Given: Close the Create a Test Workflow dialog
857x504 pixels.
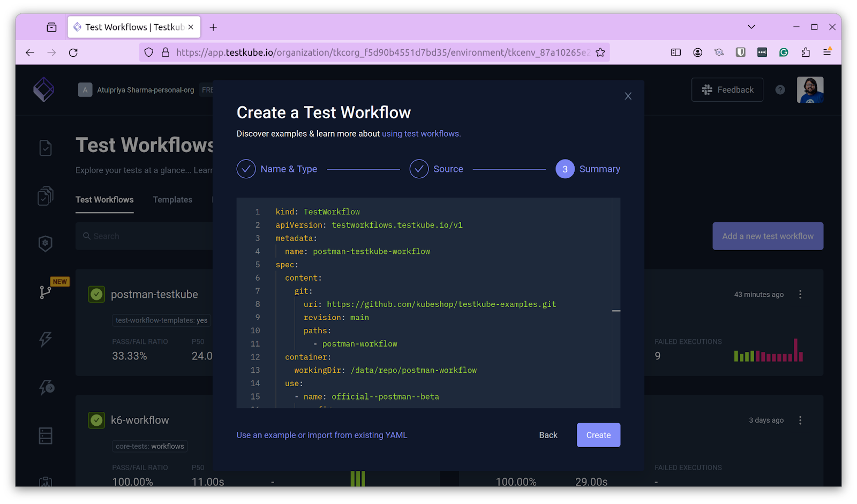Looking at the screenshot, I should pyautogui.click(x=628, y=96).
